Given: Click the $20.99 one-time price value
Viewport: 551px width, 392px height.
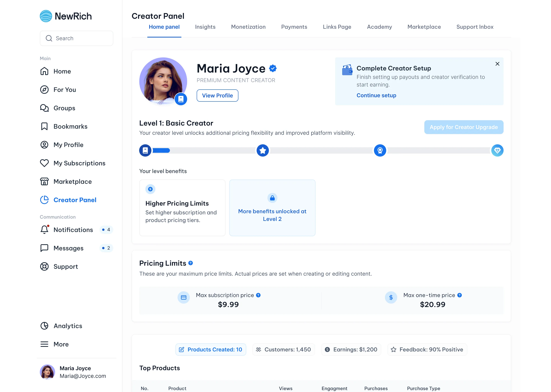Looking at the screenshot, I should coord(433,304).
